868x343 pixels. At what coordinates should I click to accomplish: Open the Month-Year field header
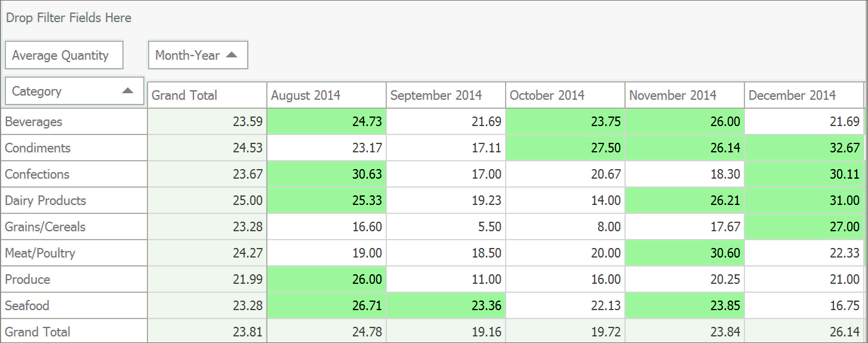click(188, 56)
